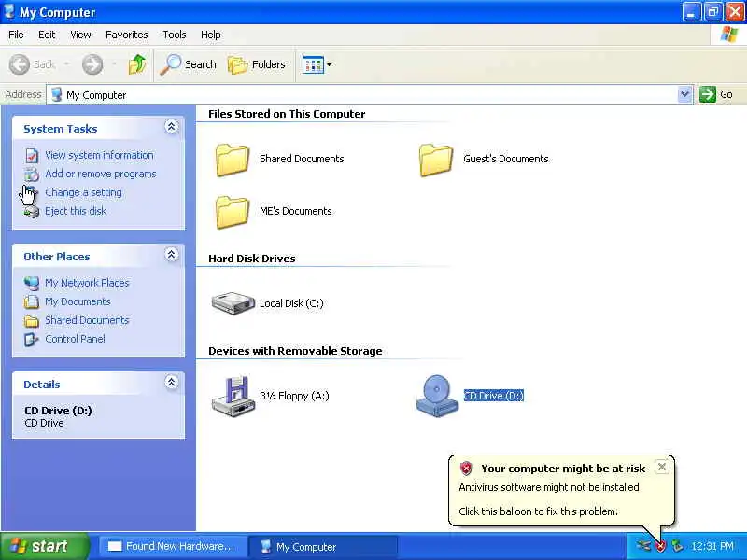This screenshot has height=560, width=747.
Task: Open Shared Documents in Other Places
Action: (87, 320)
